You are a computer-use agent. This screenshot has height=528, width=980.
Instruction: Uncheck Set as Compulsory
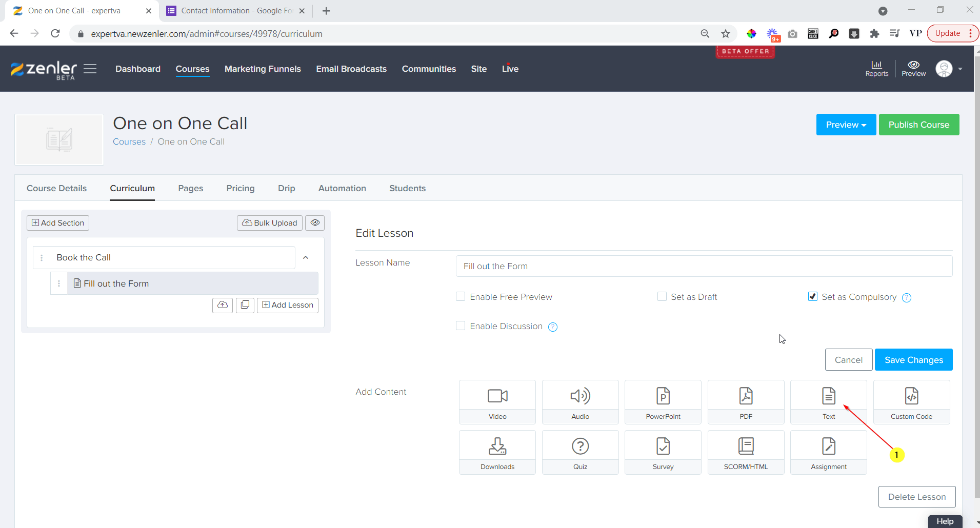[x=812, y=297]
